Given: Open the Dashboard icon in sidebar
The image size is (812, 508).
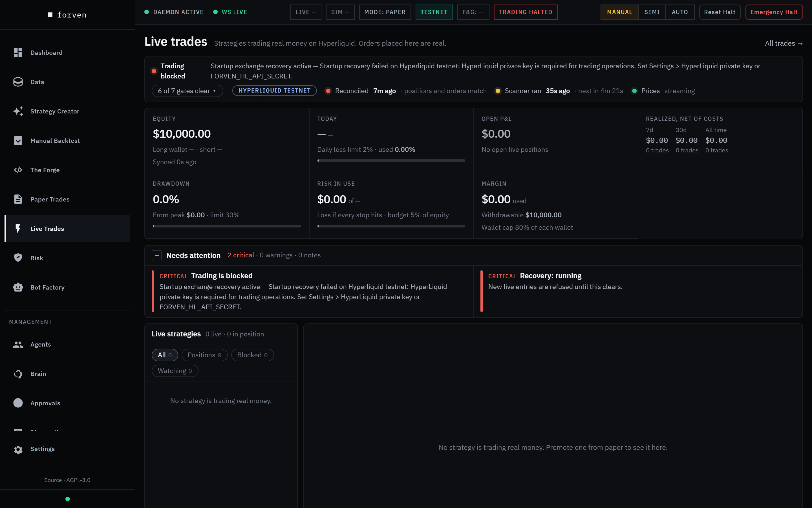Looking at the screenshot, I should (18, 52).
